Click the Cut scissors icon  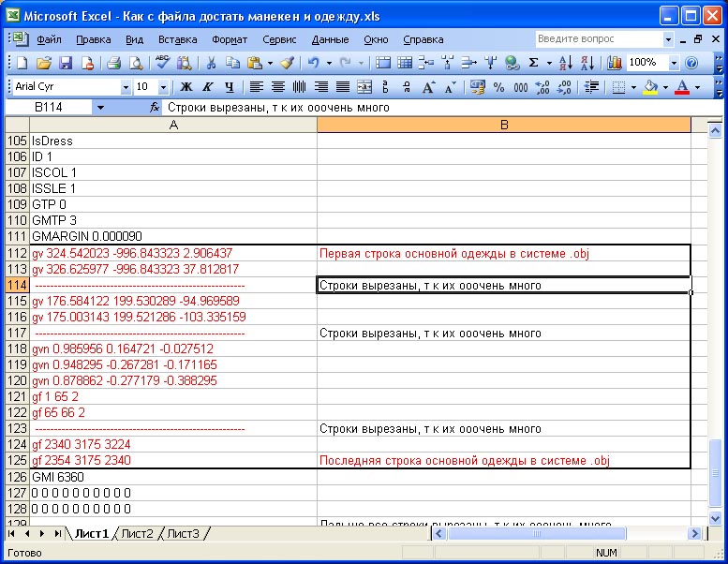tap(212, 63)
